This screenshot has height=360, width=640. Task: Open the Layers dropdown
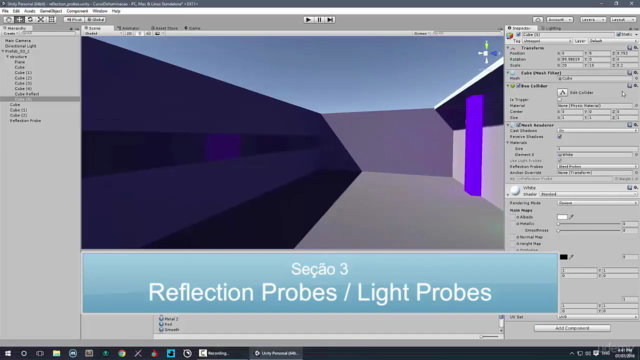pyautogui.click(x=592, y=20)
